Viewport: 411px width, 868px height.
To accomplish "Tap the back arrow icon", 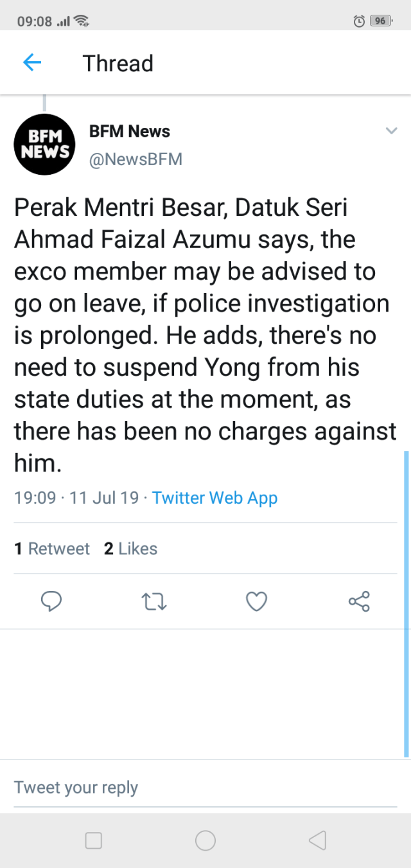I will 31,63.
